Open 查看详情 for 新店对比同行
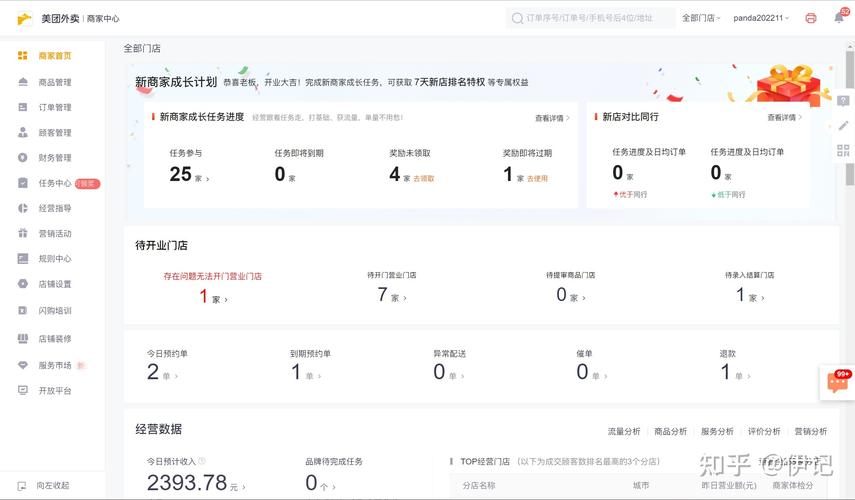855x500 pixels. tap(784, 117)
